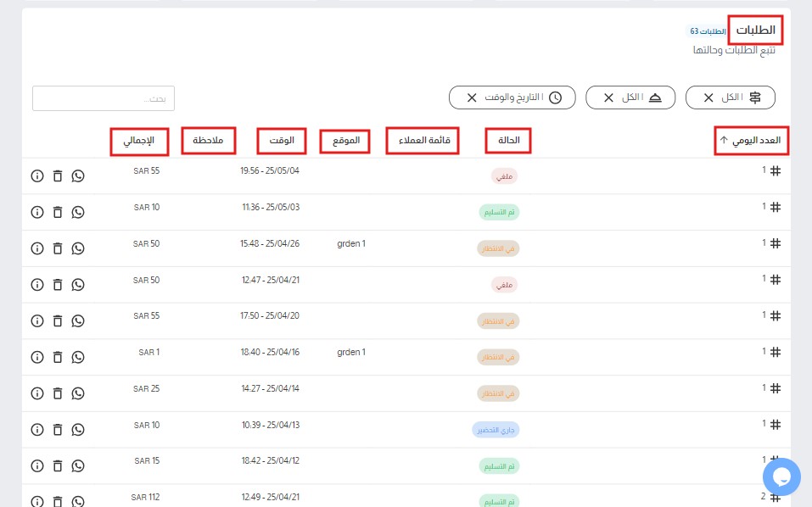Click the WhatsApp icon for the 12:47 order

[x=78, y=285]
